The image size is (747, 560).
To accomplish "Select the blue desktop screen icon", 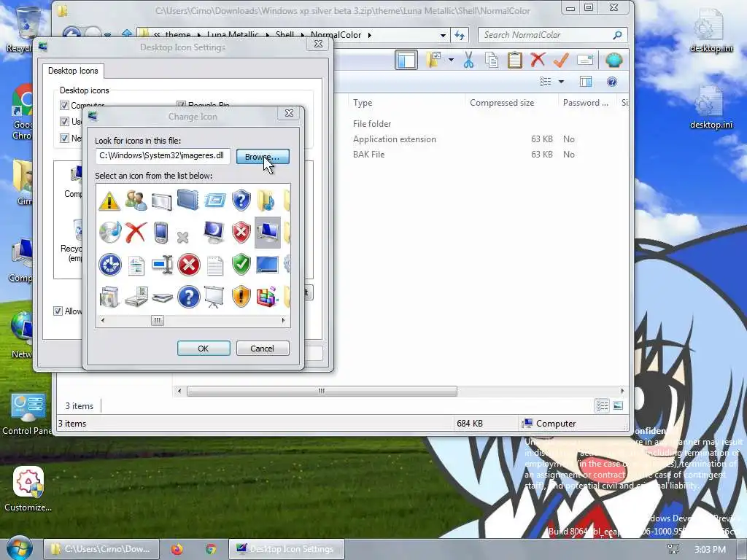I will click(x=267, y=265).
